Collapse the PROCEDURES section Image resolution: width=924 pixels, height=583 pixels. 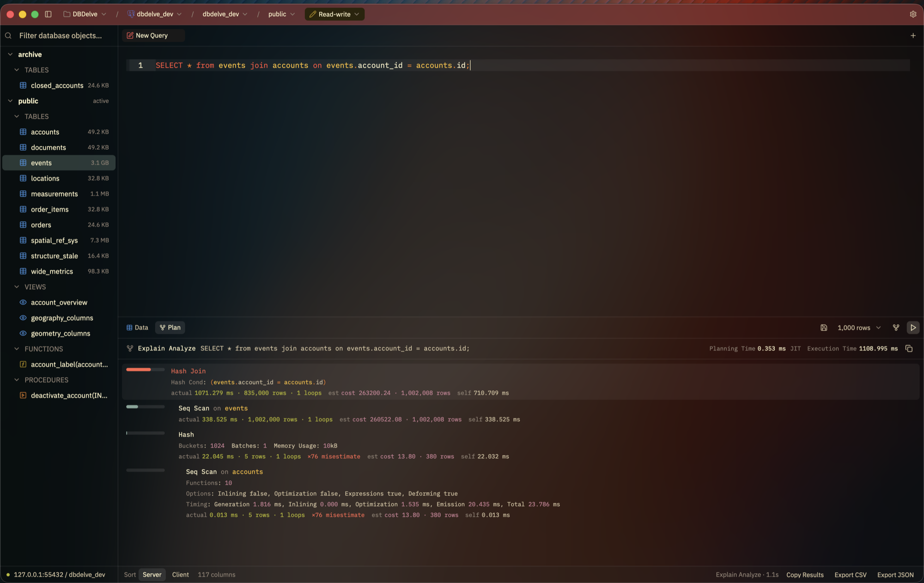17,379
